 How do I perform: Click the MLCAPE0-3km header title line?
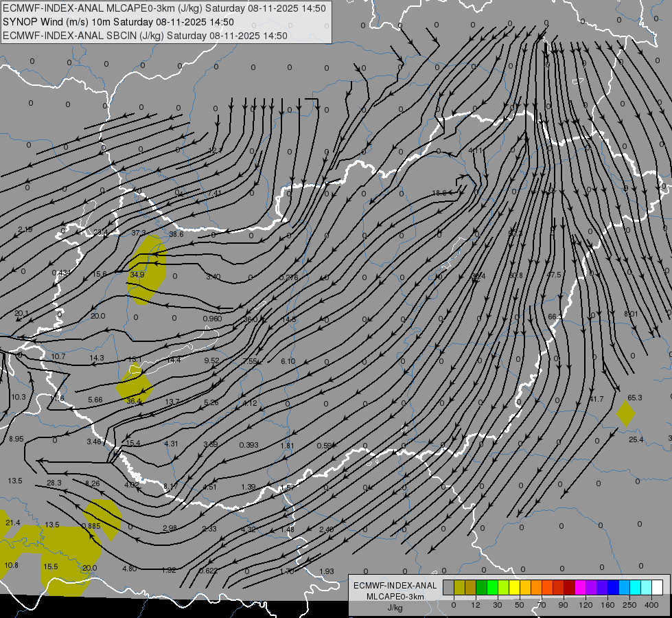pos(164,8)
